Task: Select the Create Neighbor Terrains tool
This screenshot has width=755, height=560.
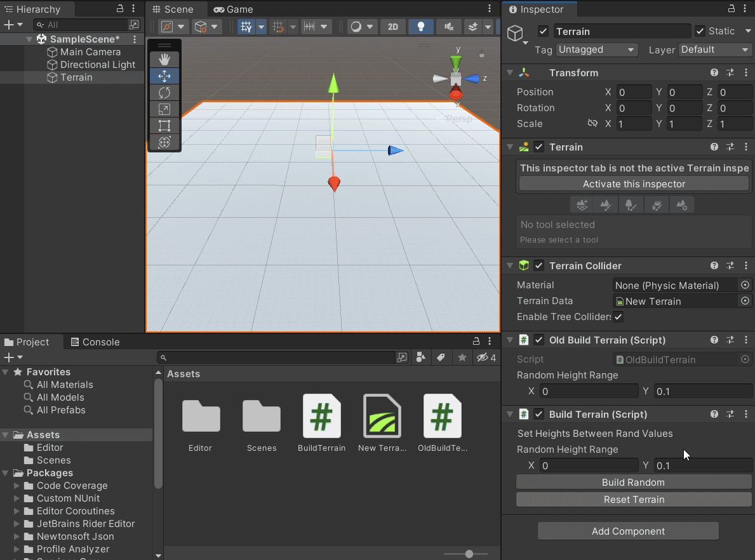Action: (582, 204)
